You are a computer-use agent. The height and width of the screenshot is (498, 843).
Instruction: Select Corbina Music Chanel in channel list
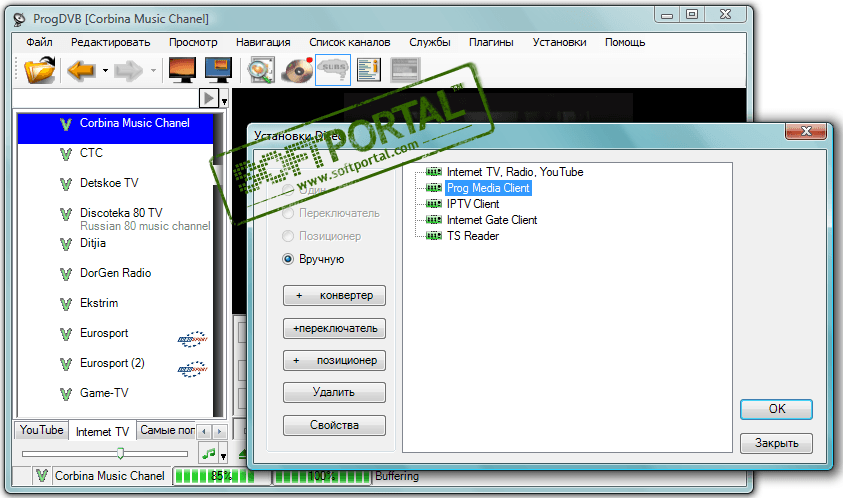pyautogui.click(x=115, y=129)
